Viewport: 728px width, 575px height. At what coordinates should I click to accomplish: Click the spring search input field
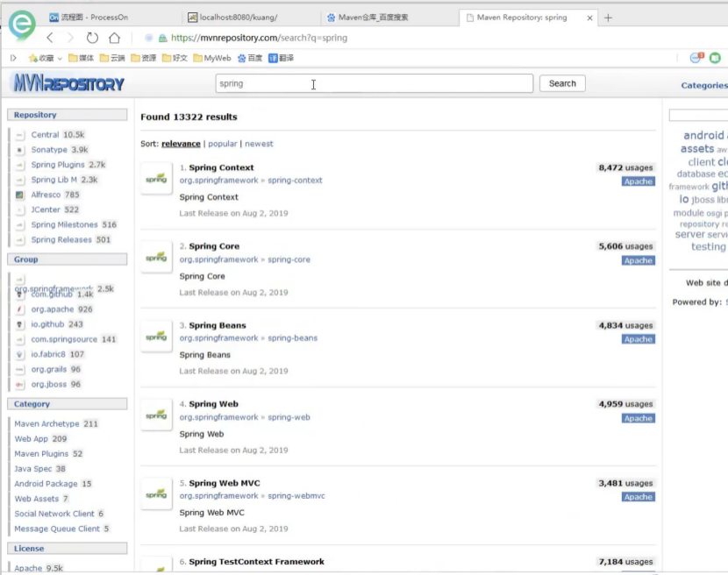click(x=375, y=83)
